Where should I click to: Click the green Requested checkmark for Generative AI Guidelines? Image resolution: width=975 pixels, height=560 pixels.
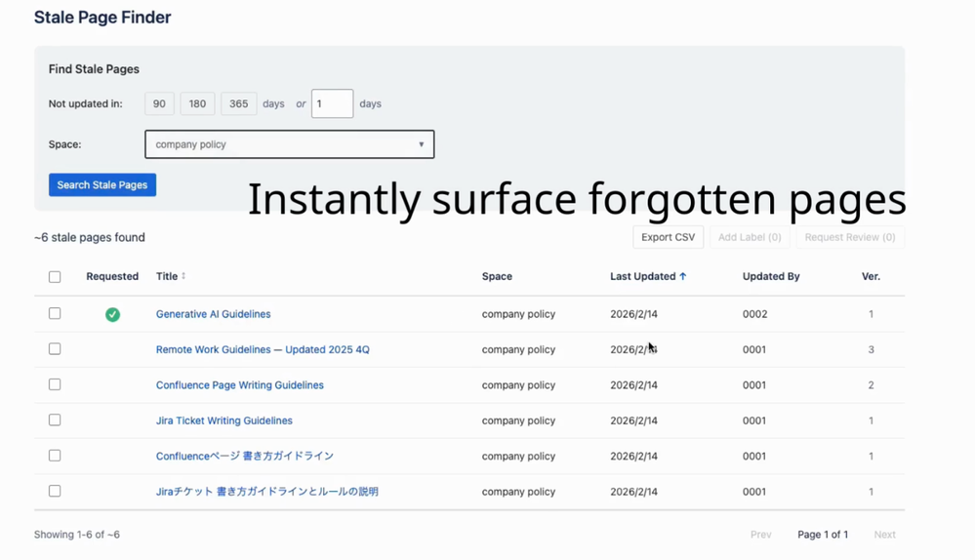(112, 314)
